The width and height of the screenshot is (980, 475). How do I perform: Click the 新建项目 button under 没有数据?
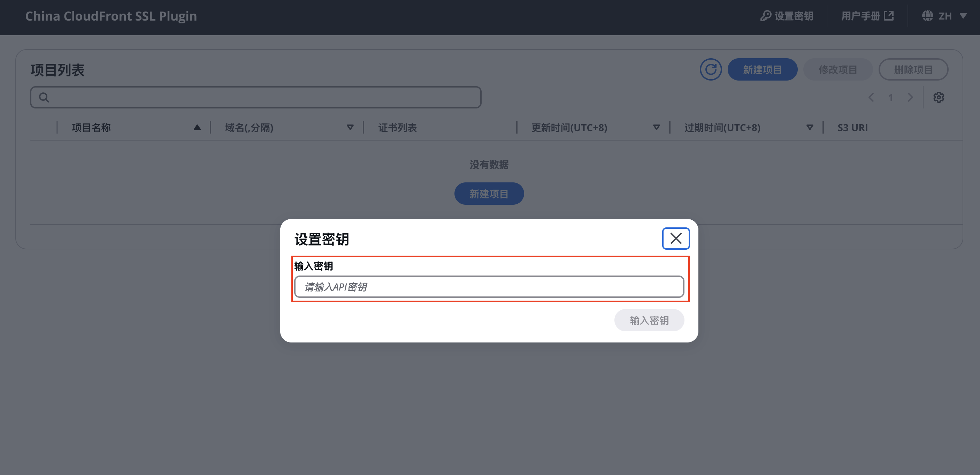point(489,194)
